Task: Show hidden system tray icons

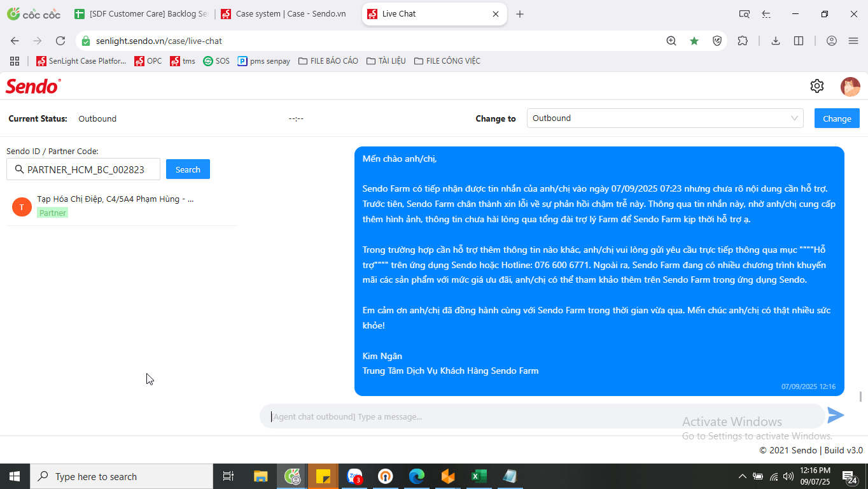Action: 742,476
